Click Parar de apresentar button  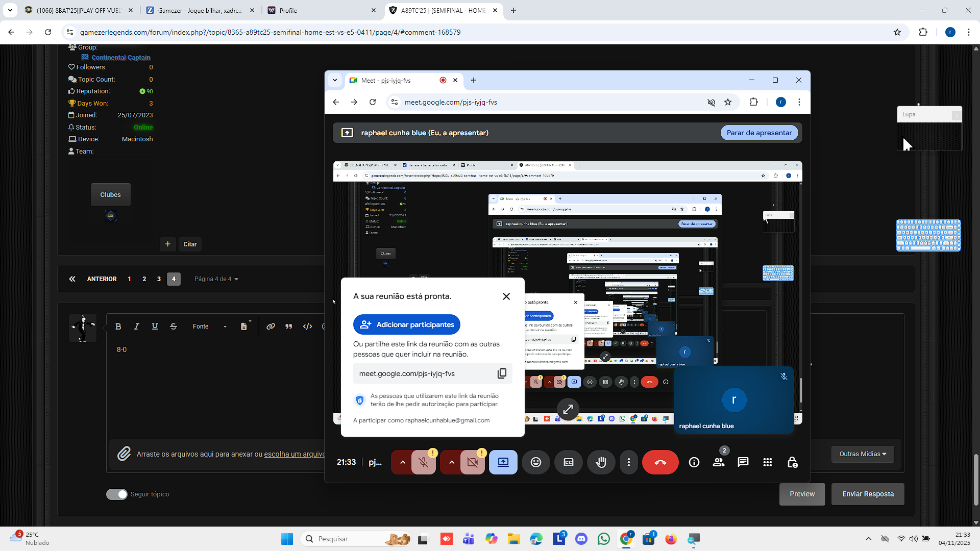click(758, 133)
